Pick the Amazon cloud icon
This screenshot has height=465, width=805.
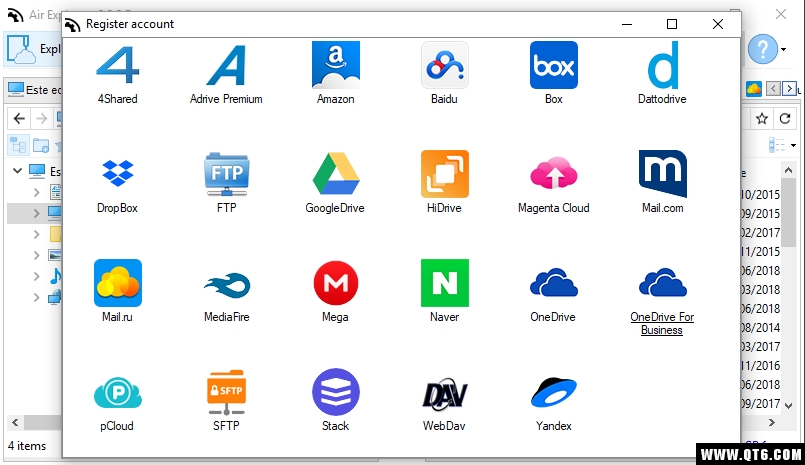click(335, 74)
